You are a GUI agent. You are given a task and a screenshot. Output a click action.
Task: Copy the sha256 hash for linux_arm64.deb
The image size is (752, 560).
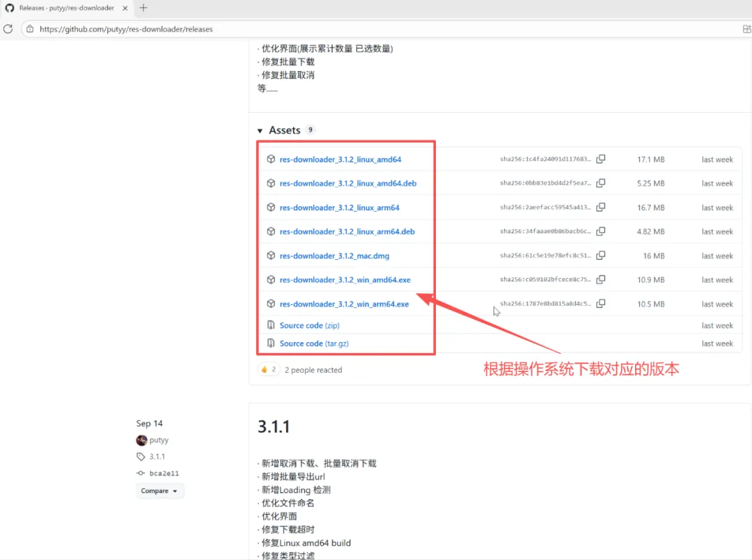click(600, 231)
